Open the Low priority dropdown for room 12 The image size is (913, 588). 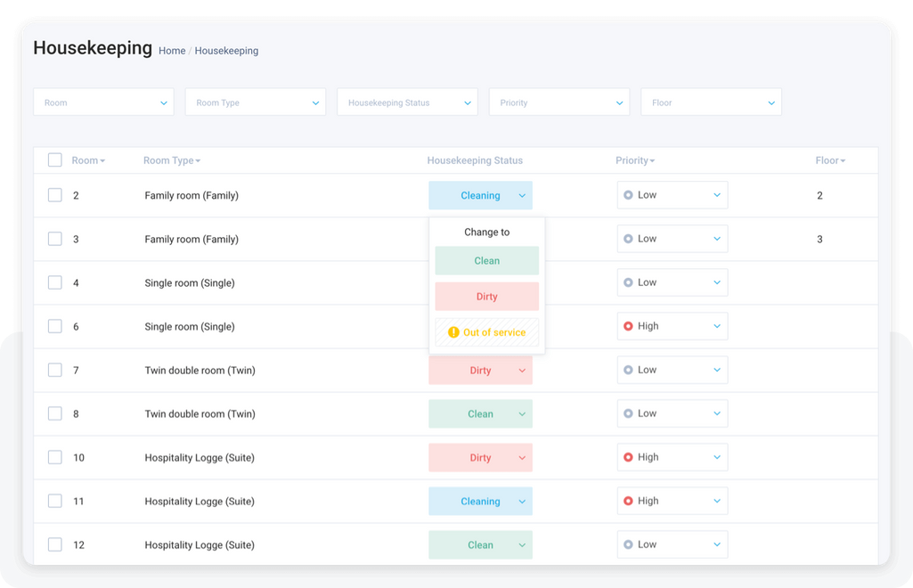point(673,544)
